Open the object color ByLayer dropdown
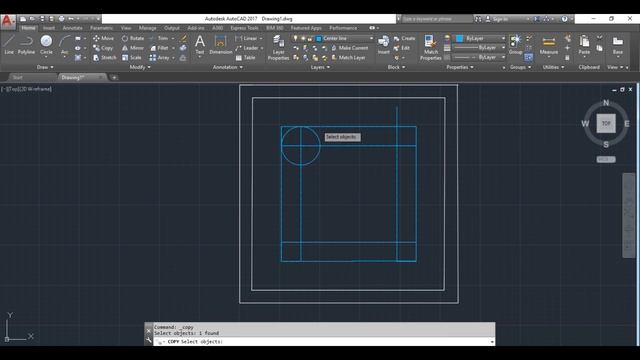 [x=480, y=38]
